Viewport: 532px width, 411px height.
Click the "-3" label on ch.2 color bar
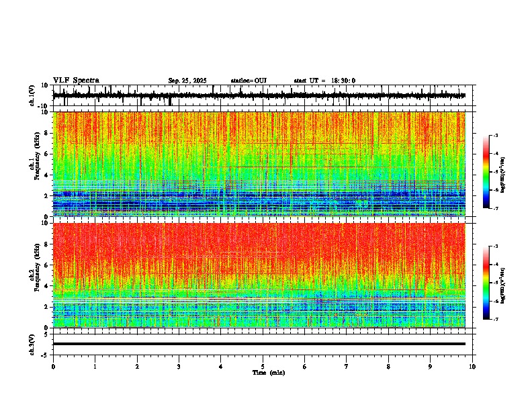pos(496,246)
